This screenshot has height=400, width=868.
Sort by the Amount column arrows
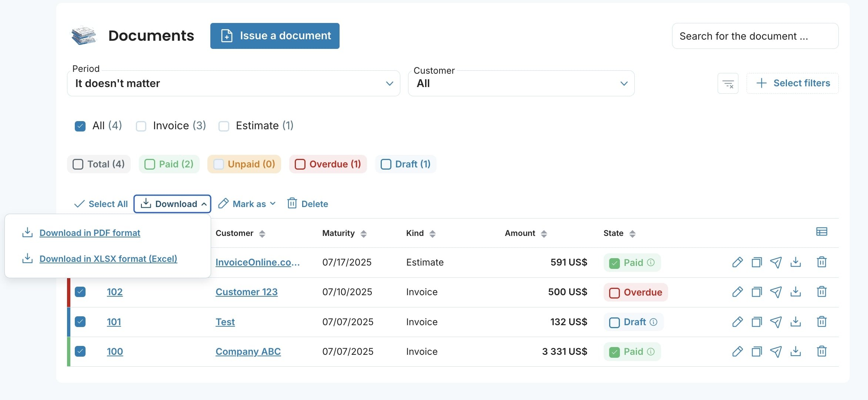[544, 234]
